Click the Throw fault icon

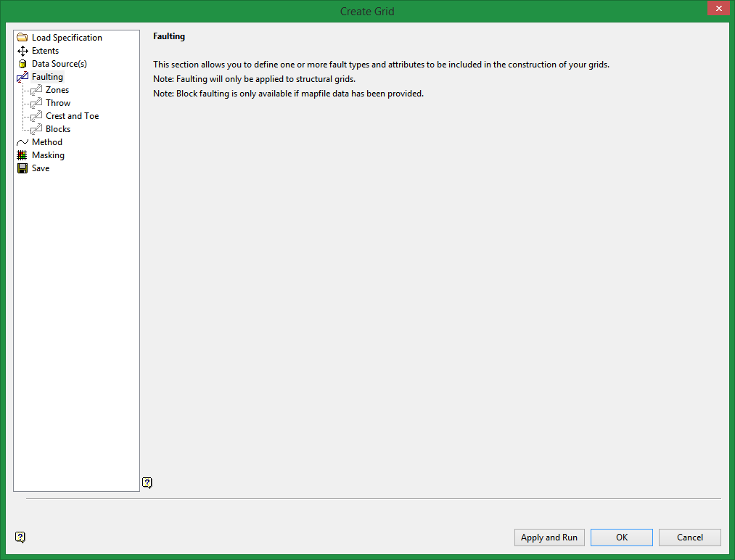[x=36, y=103]
